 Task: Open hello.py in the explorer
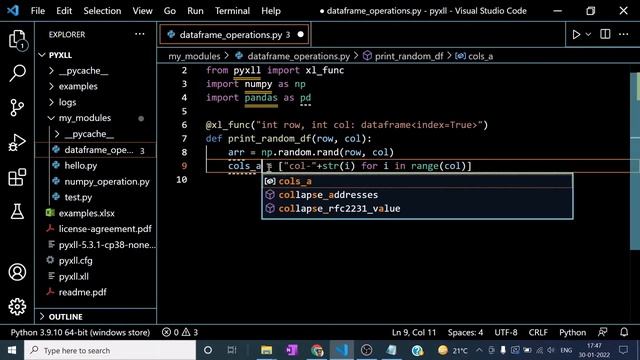coord(80,166)
